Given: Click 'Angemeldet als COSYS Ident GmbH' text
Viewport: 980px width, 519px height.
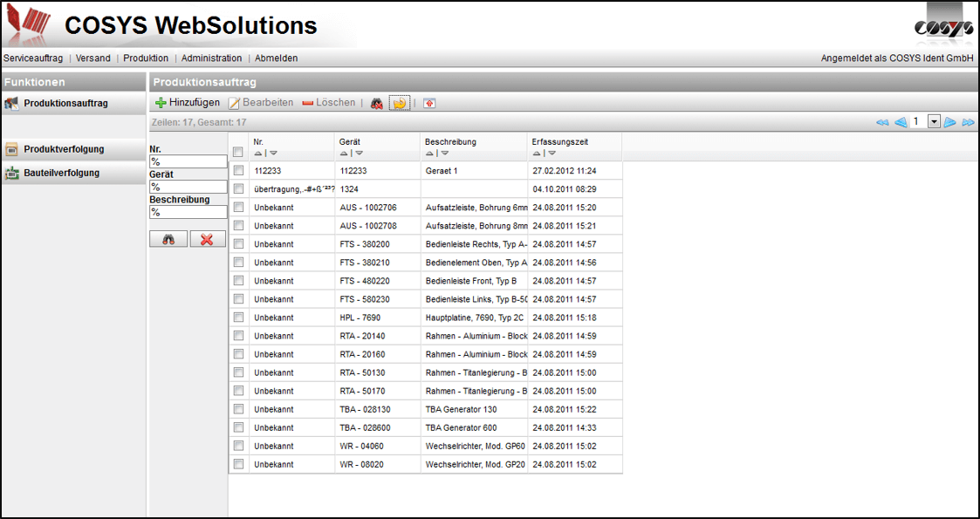Looking at the screenshot, I should coord(897,58).
